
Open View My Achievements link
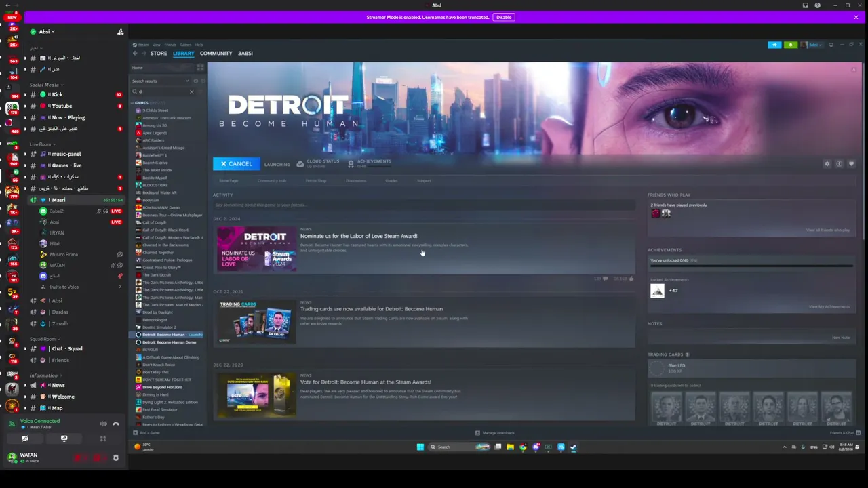click(x=829, y=307)
